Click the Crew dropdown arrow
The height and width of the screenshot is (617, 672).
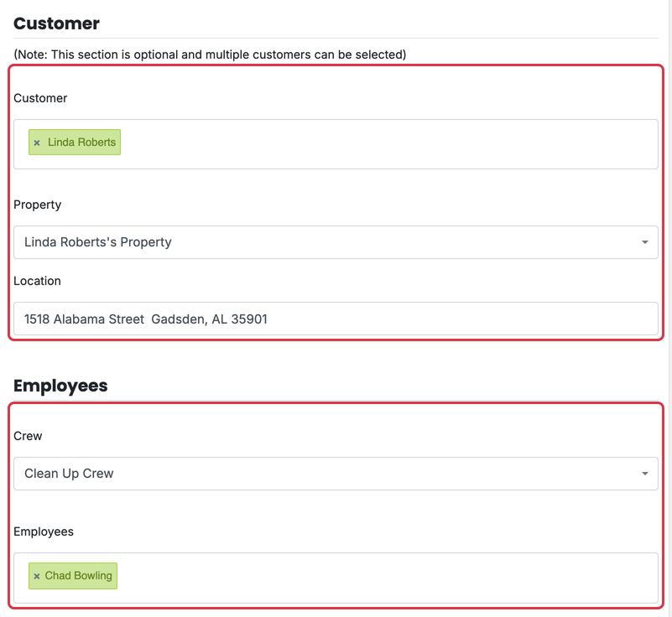pos(644,474)
